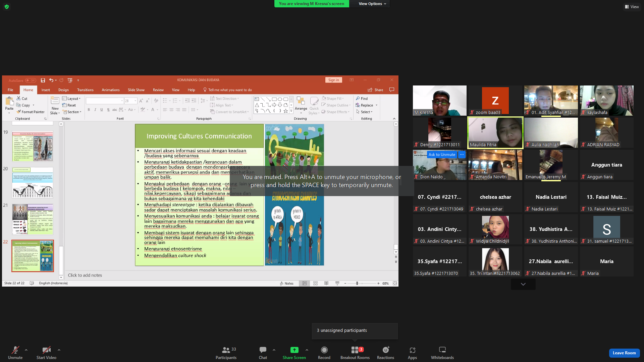Switch to the Slide Show ribbon tab
The width and height of the screenshot is (644, 362).
point(136,90)
